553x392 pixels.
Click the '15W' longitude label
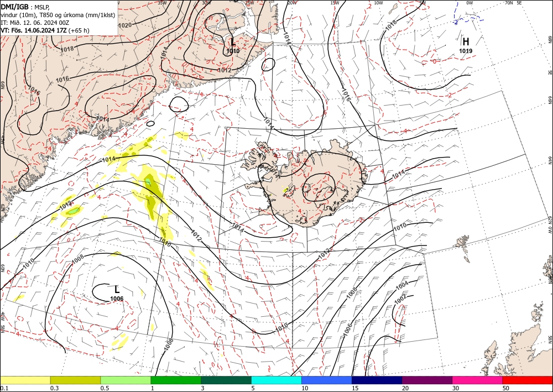click(x=335, y=2)
